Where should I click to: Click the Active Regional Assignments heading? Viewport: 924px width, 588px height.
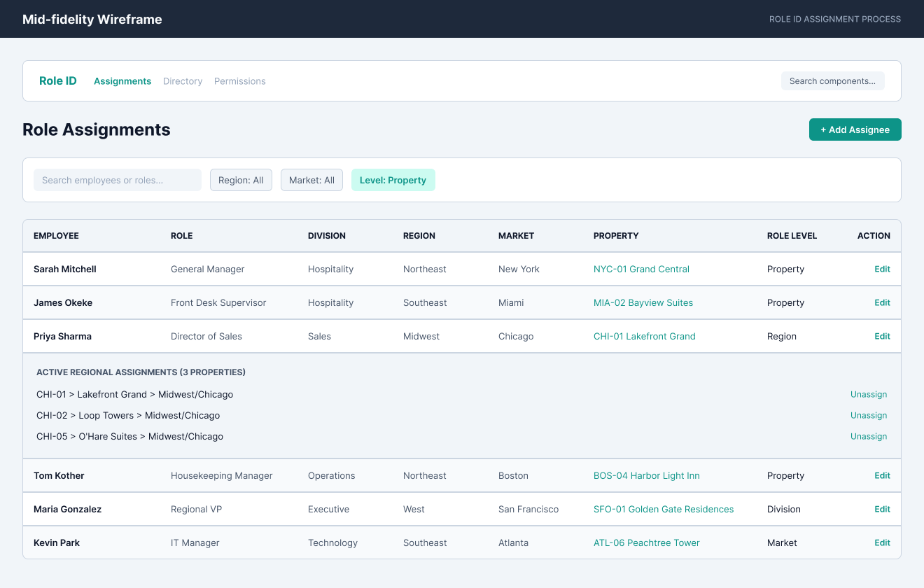pos(141,372)
